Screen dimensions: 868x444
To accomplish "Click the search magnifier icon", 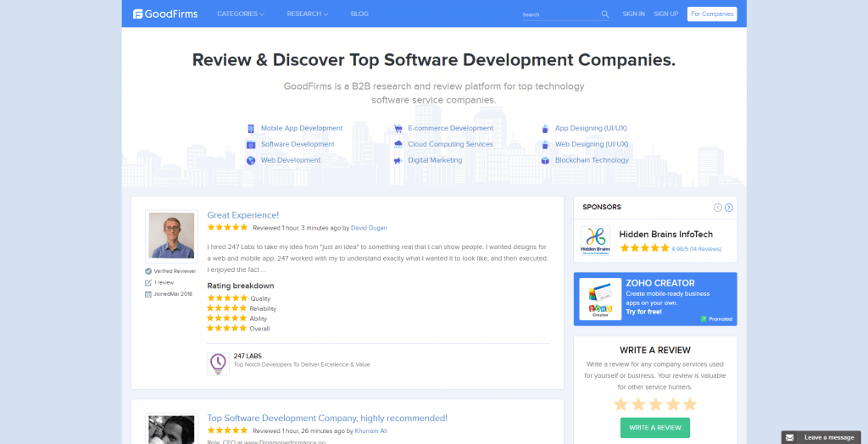I will [605, 14].
